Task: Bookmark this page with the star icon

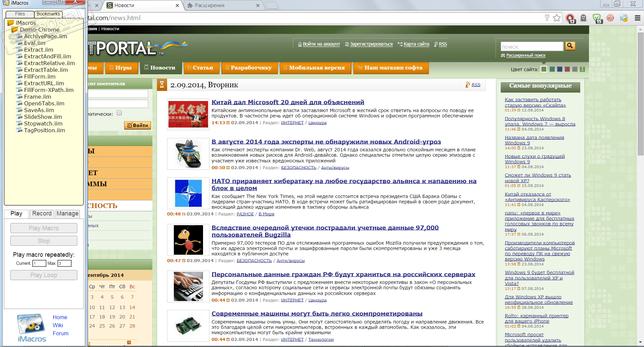Action: [557, 18]
